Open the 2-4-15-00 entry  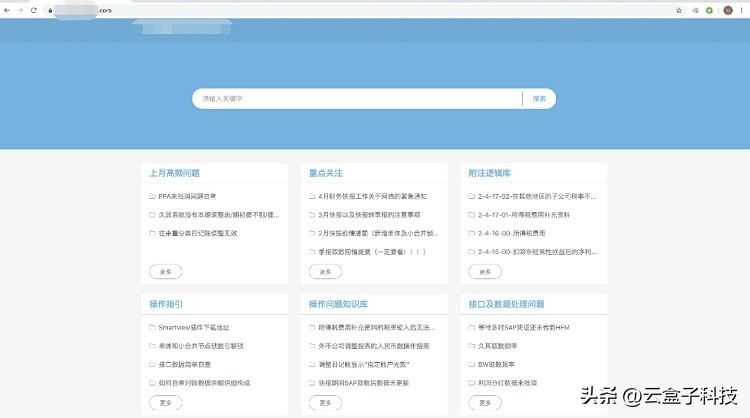[x=537, y=252]
